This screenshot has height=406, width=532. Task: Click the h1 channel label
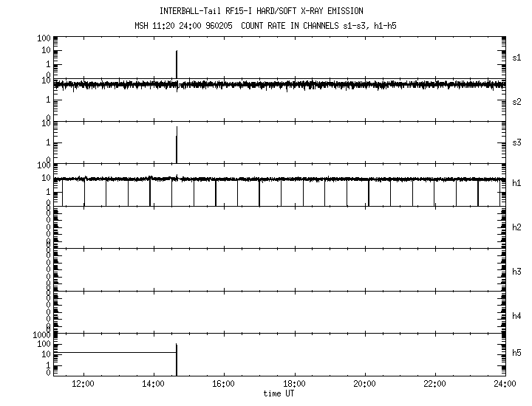[x=516, y=183]
